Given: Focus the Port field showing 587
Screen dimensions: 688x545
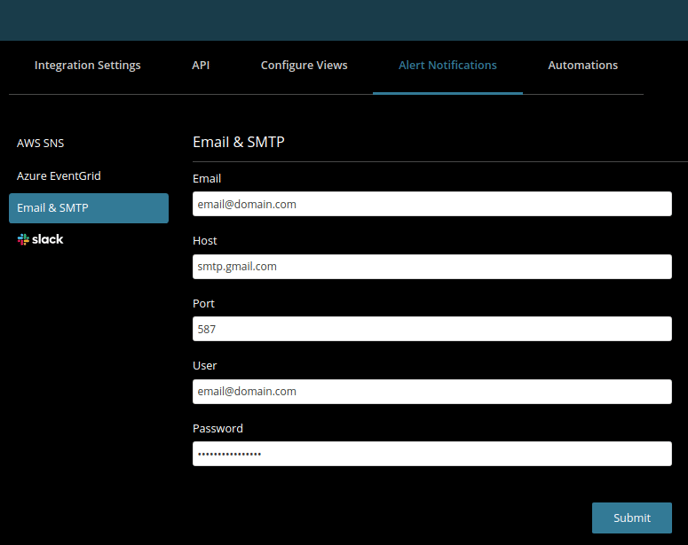Looking at the screenshot, I should [x=432, y=329].
